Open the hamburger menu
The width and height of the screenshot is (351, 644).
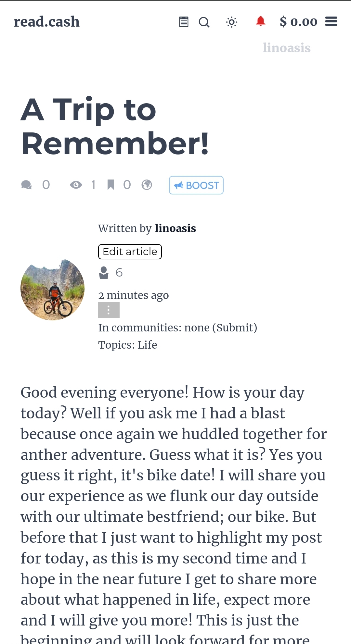coord(331,21)
